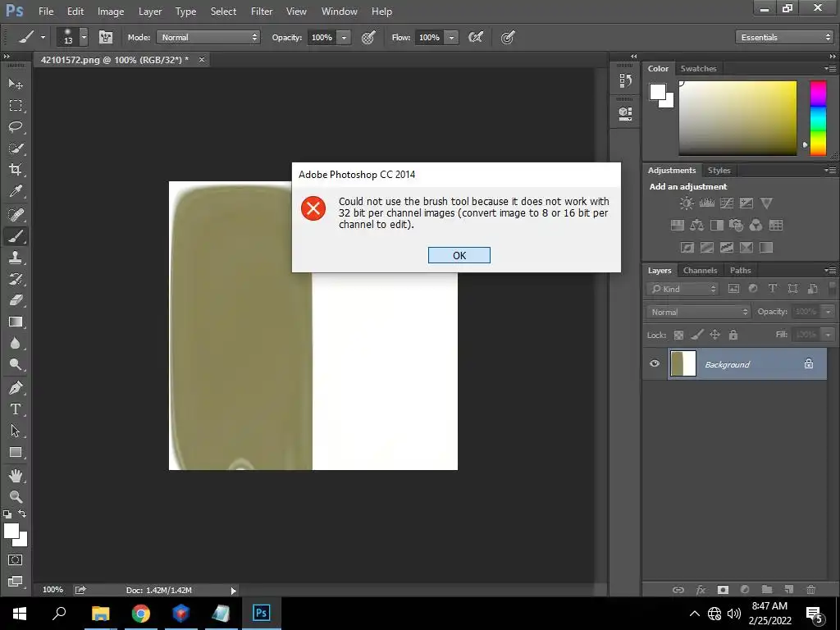Open the Filter menu

tap(262, 11)
